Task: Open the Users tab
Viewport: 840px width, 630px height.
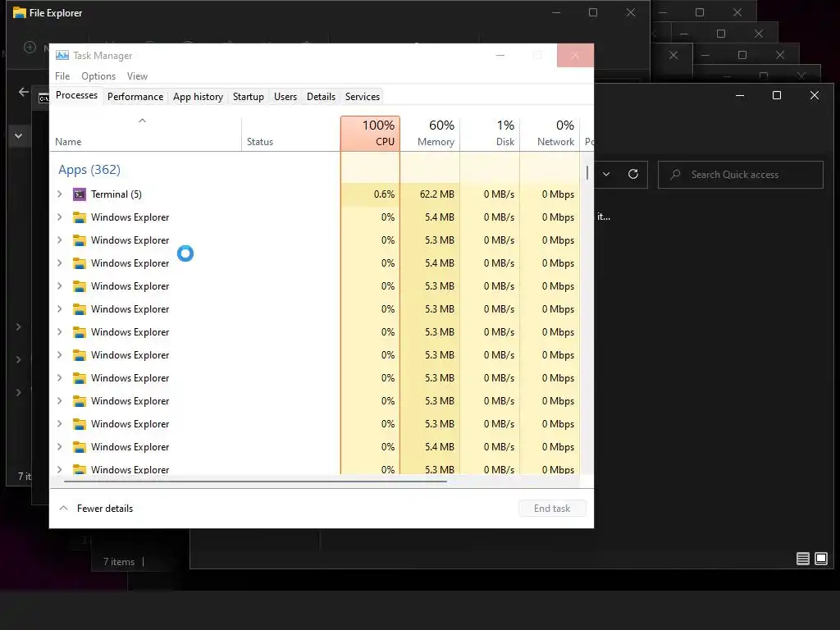Action: tap(285, 97)
